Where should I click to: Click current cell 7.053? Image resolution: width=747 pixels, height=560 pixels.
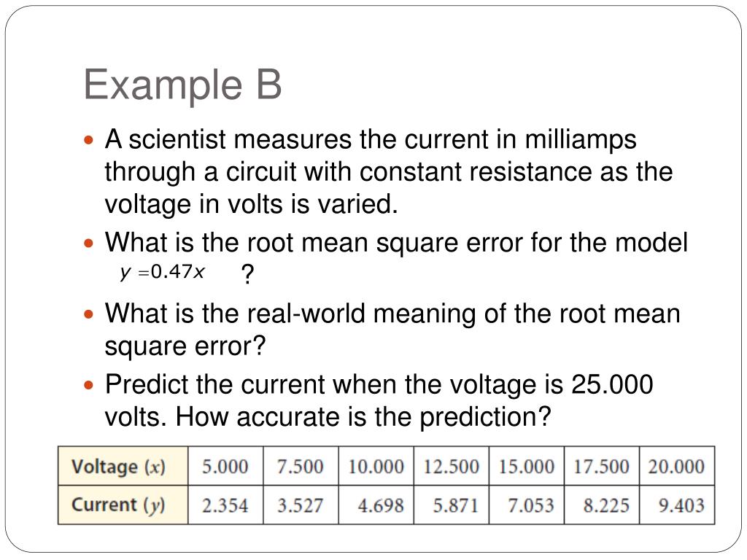click(527, 505)
